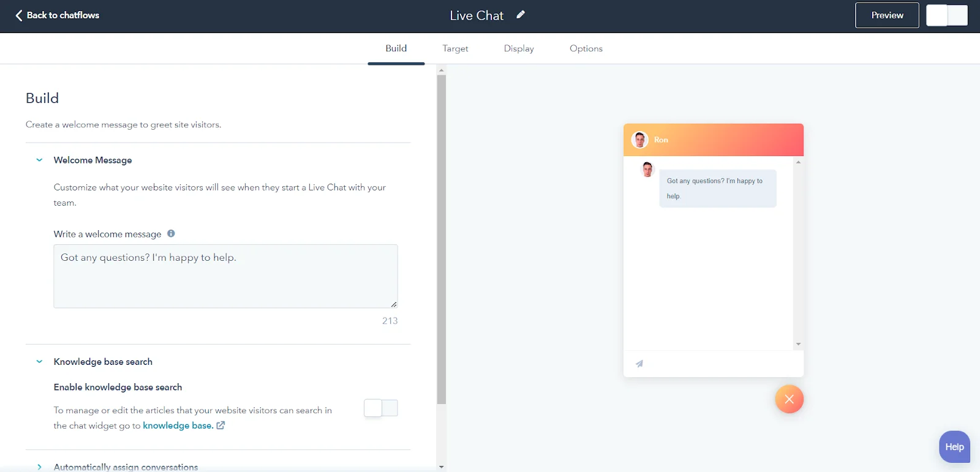Screen dimensions: 980x472
Task: Collapse the Welcome Message section
Action: [39, 160]
